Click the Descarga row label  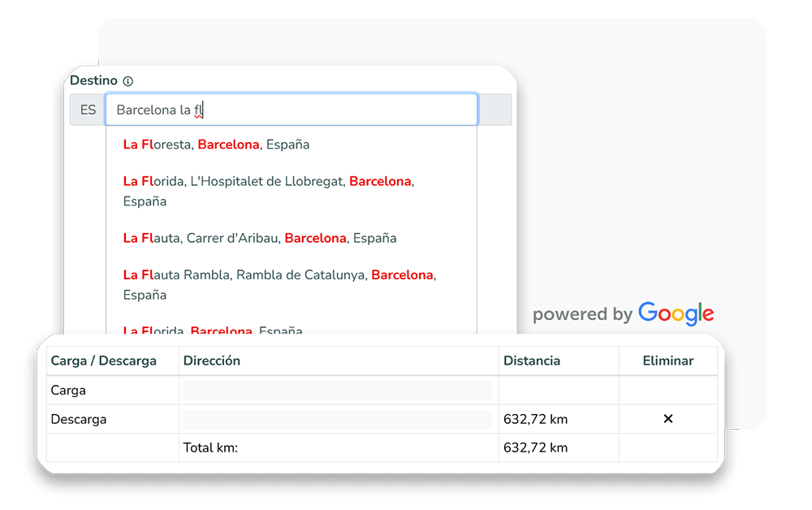pyautogui.click(x=79, y=419)
